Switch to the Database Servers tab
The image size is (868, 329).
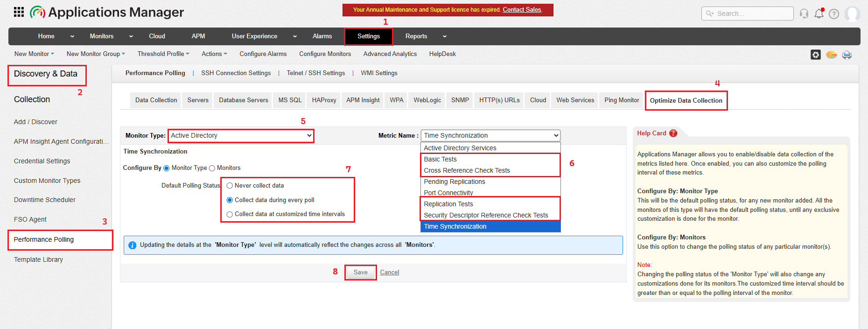(244, 100)
